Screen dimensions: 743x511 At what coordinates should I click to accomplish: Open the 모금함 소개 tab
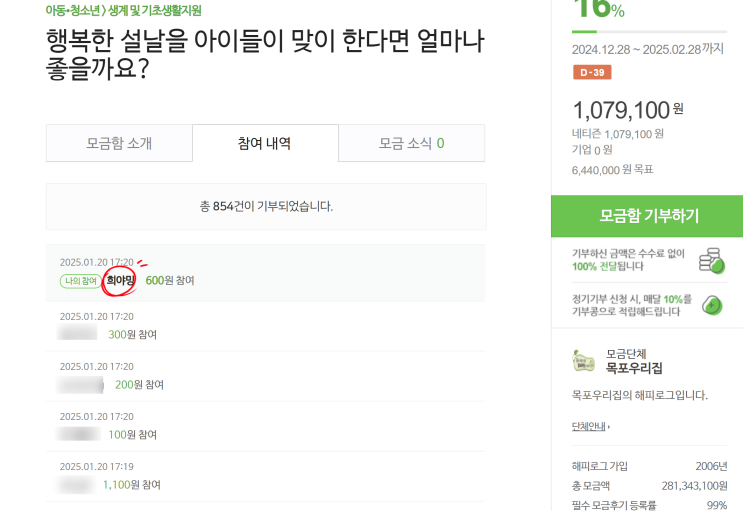pyautogui.click(x=119, y=143)
